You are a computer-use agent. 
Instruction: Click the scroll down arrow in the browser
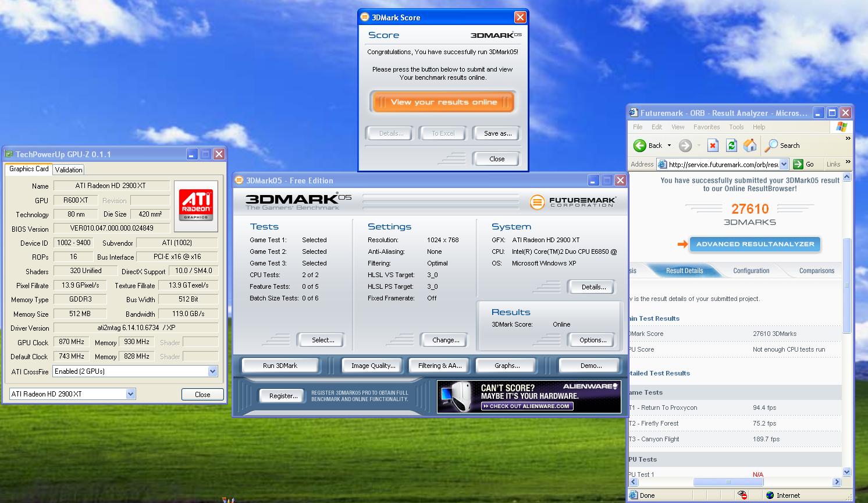coord(846,472)
